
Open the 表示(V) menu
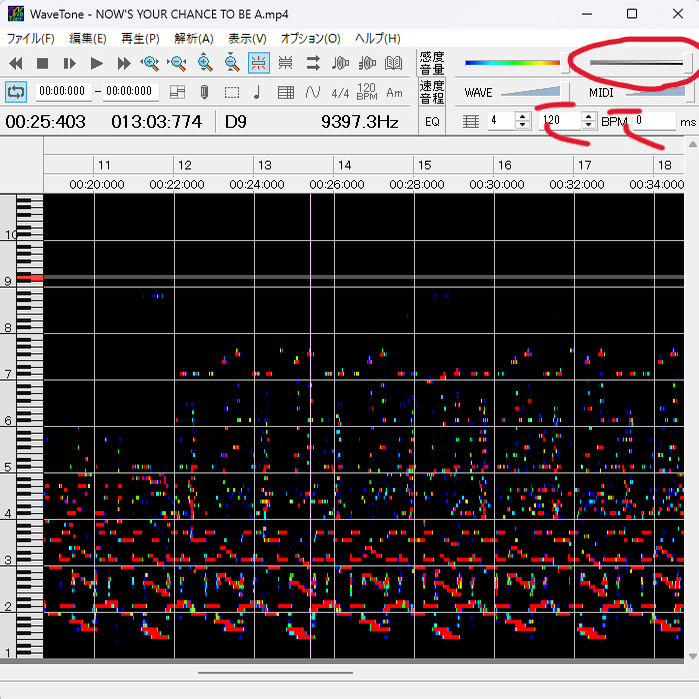tap(247, 38)
